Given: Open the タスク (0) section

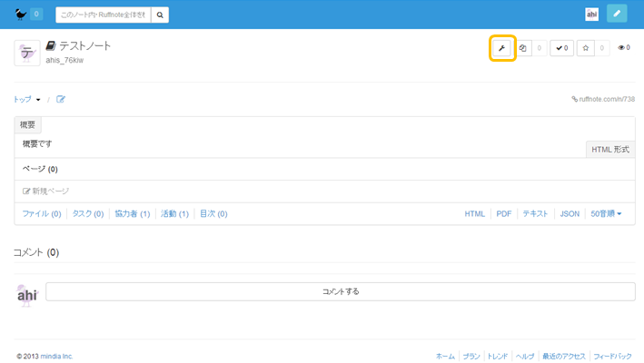Looking at the screenshot, I should click(88, 214).
